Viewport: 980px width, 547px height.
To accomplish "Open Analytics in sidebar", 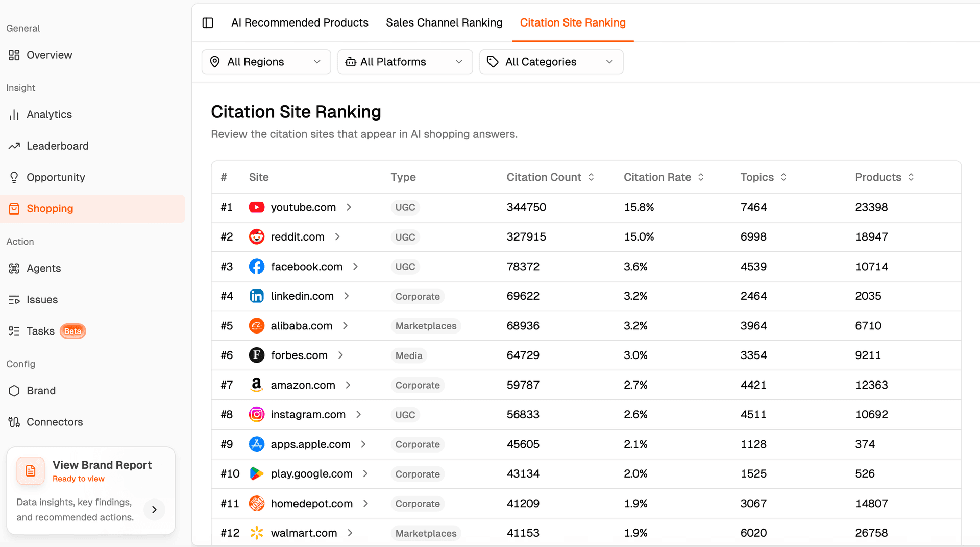I will coord(92,115).
